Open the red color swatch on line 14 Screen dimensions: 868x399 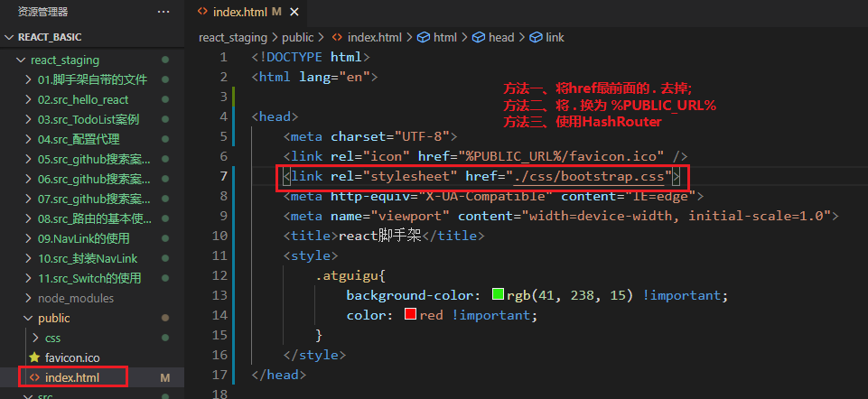(x=410, y=314)
